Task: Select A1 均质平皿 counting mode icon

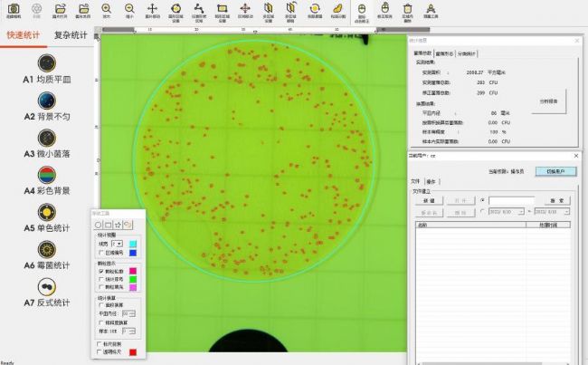Action: [47, 62]
